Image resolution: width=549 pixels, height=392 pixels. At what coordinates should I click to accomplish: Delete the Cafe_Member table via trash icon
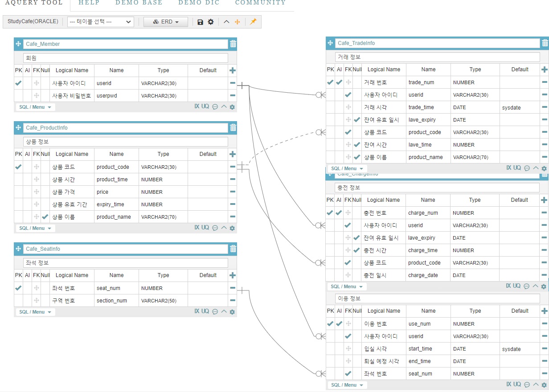pyautogui.click(x=233, y=44)
